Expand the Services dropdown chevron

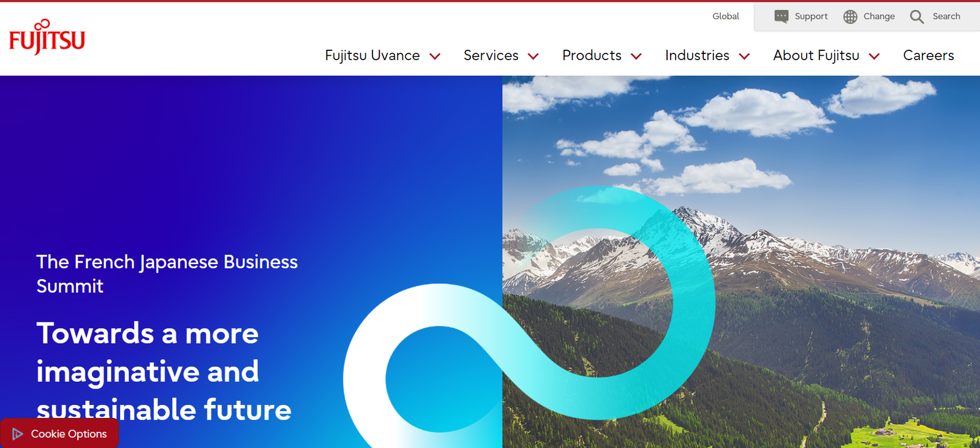533,56
